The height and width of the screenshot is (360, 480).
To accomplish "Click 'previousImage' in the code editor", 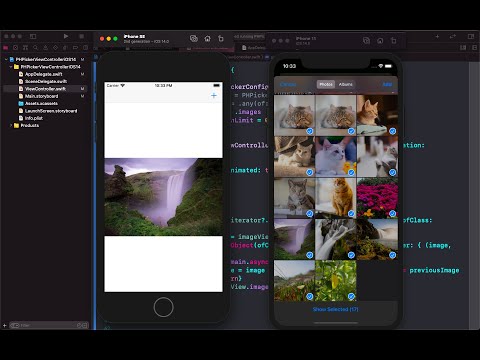I will pos(434,270).
